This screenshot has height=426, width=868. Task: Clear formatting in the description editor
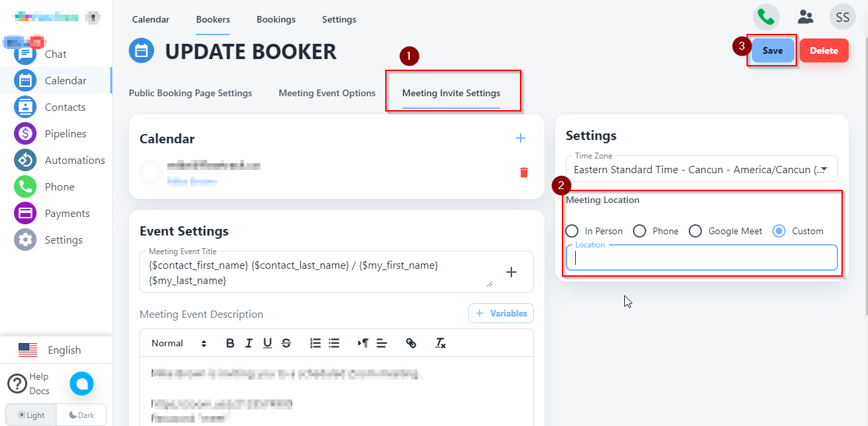click(x=440, y=343)
